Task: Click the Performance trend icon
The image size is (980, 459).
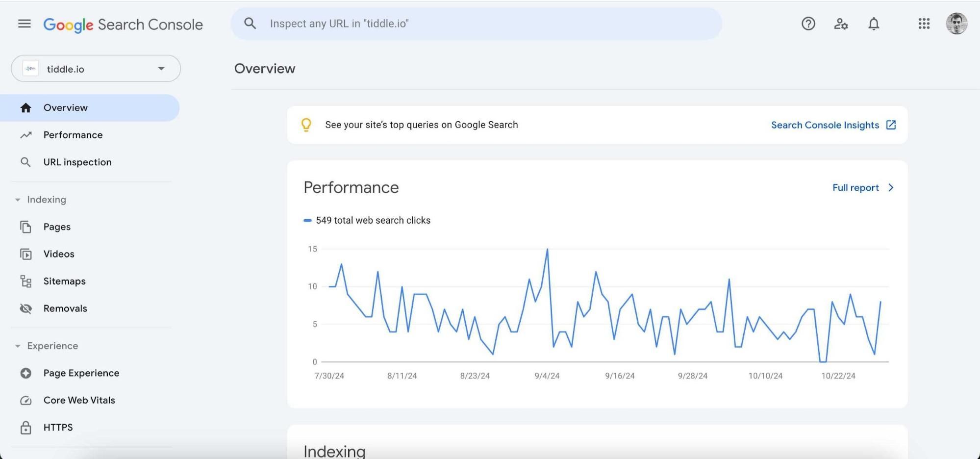Action: [26, 135]
